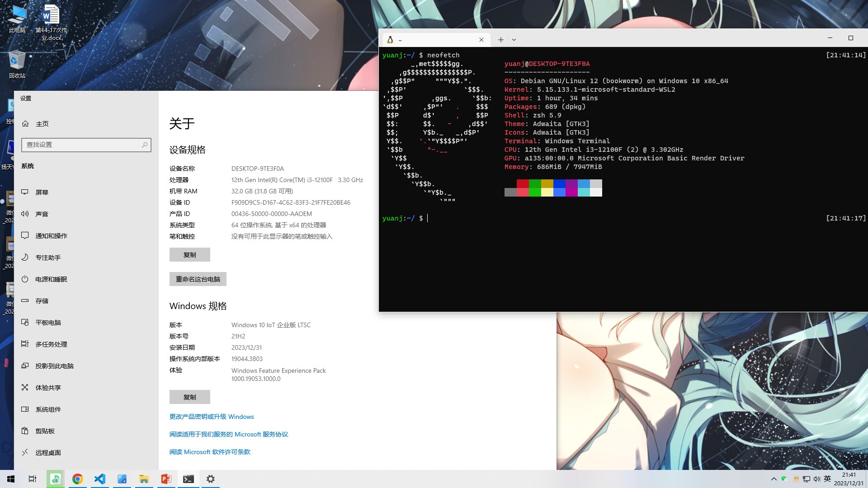Click the search magnifier icon in Settings

[145, 145]
